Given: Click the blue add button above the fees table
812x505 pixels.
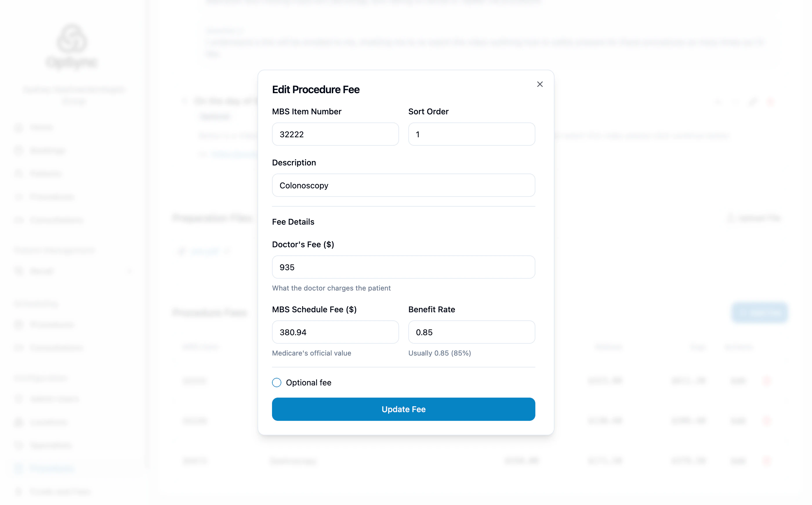Looking at the screenshot, I should [x=760, y=312].
